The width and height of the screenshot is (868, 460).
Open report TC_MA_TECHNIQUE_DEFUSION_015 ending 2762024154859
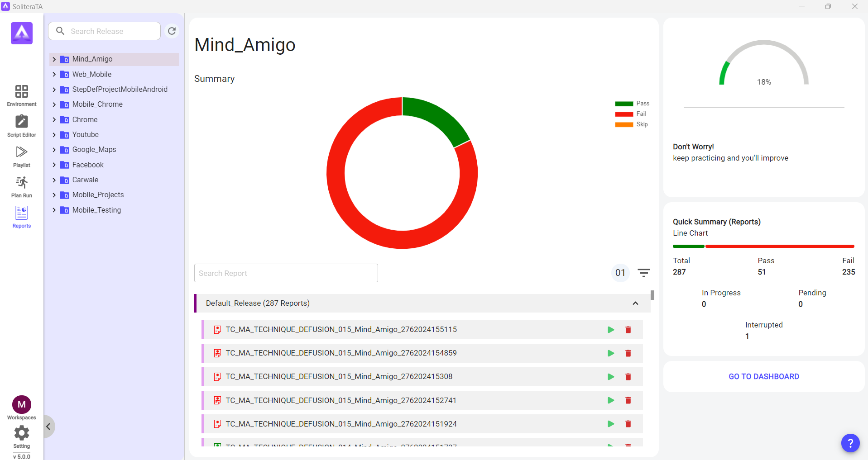(x=341, y=353)
